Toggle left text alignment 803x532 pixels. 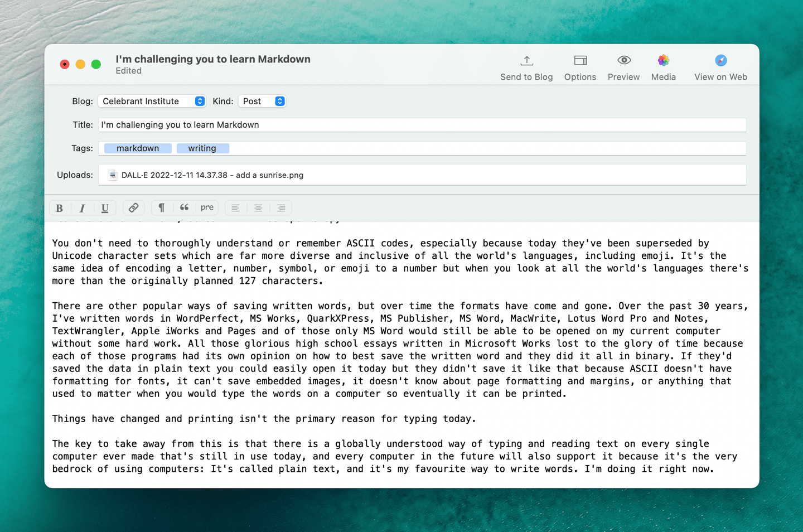235,207
